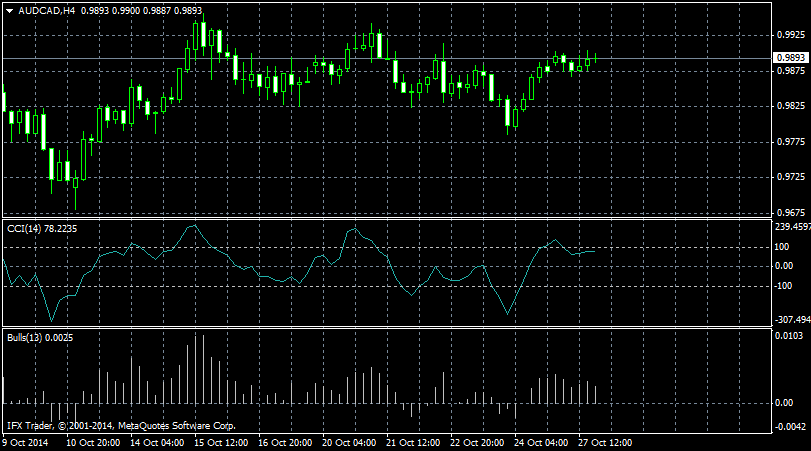Click the CCI 239.4597 upper scale value
Viewport: 811px width, 451px height.
(x=791, y=226)
